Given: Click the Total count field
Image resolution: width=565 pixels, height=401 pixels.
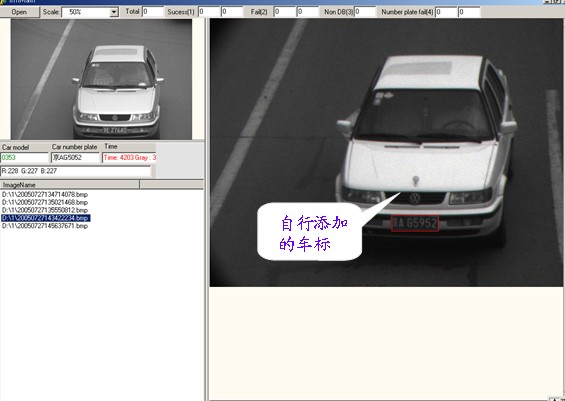Looking at the screenshot, I should pos(153,12).
